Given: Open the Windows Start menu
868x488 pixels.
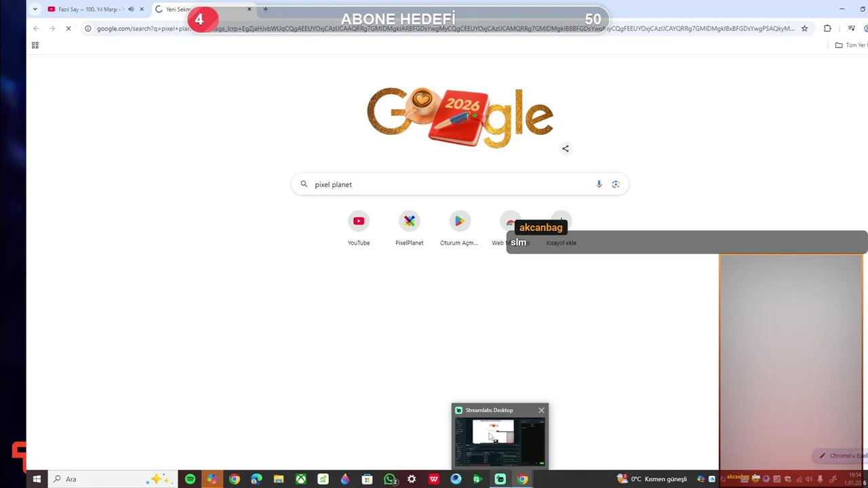Looking at the screenshot, I should pos(37,479).
